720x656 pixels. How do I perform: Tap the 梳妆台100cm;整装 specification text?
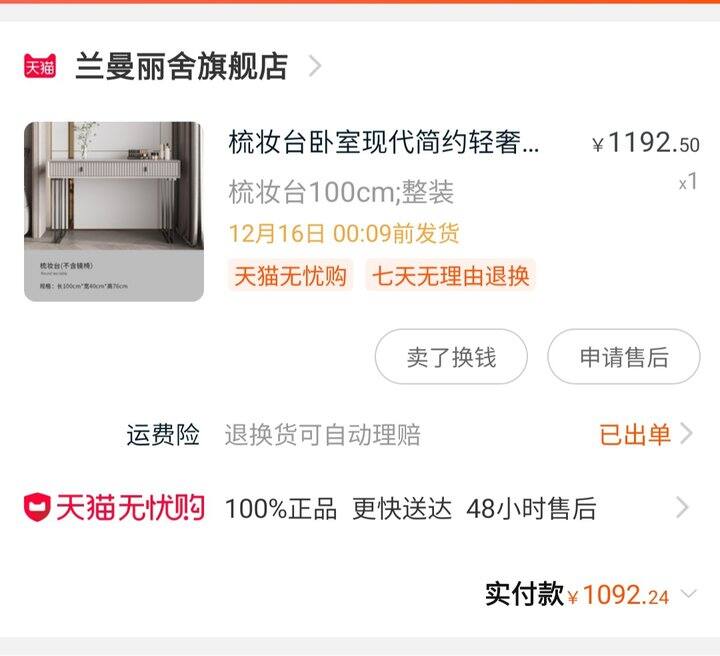coord(341,192)
